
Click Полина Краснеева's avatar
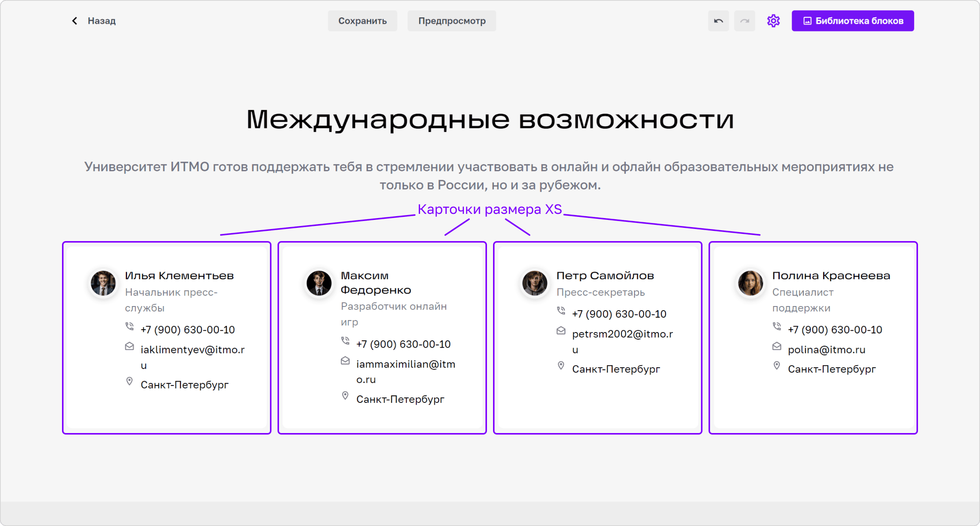click(x=750, y=283)
